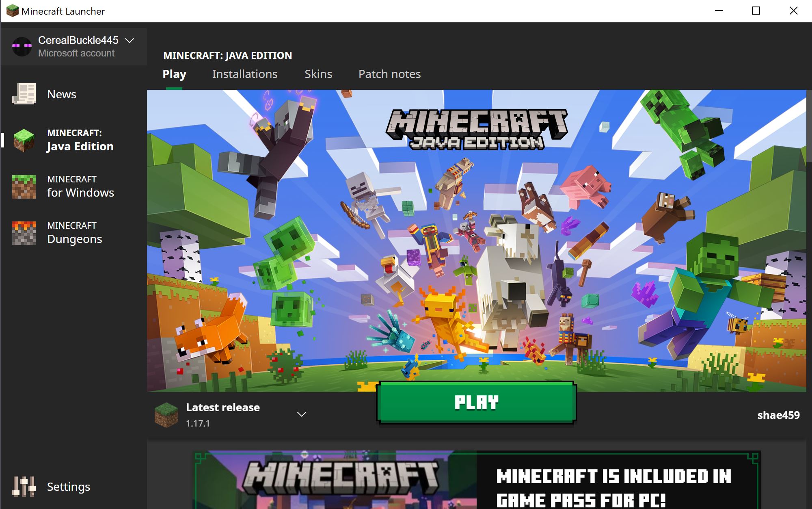Open the Game Pass for PC banner

[x=476, y=480]
